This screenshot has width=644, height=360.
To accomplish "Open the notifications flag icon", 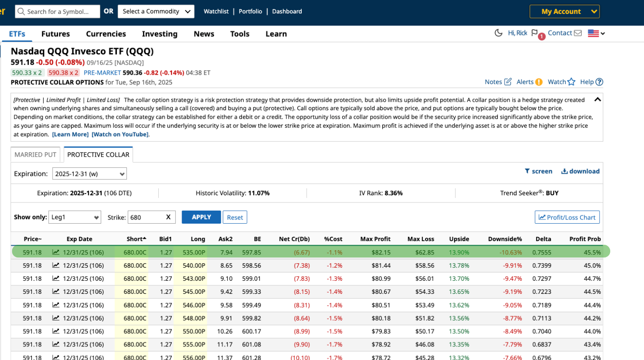I will [535, 33].
